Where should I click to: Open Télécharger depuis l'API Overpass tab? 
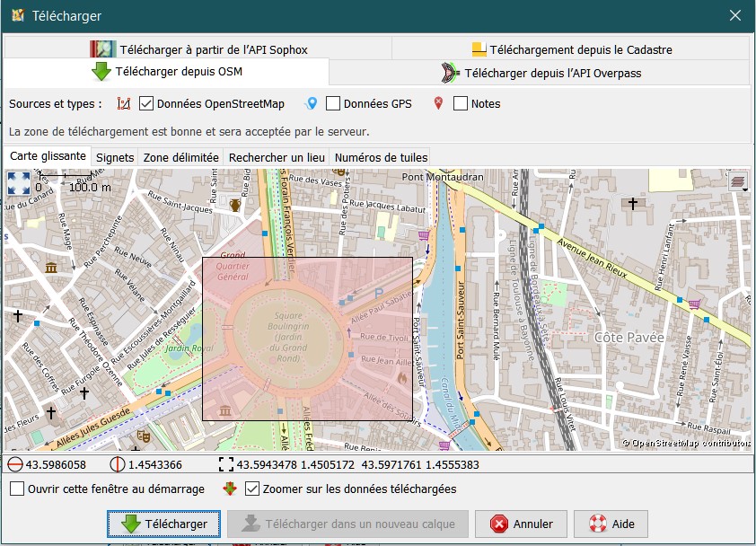[x=540, y=73]
